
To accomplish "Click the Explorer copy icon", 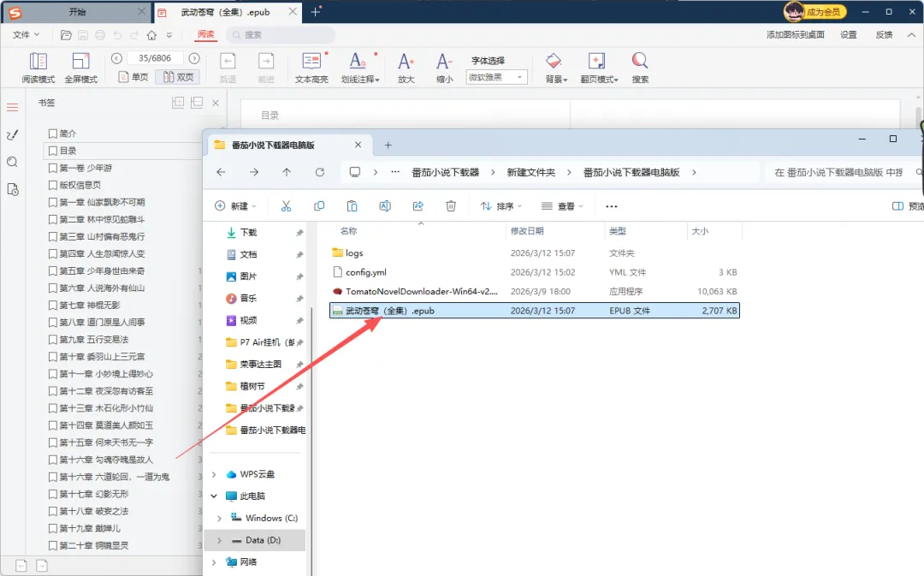I will [x=319, y=205].
